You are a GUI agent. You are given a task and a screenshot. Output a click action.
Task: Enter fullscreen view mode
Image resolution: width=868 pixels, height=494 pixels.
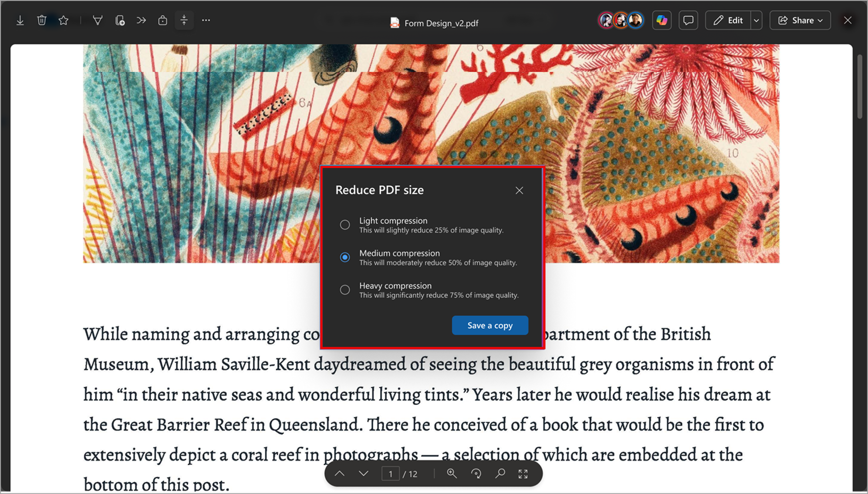tap(523, 474)
